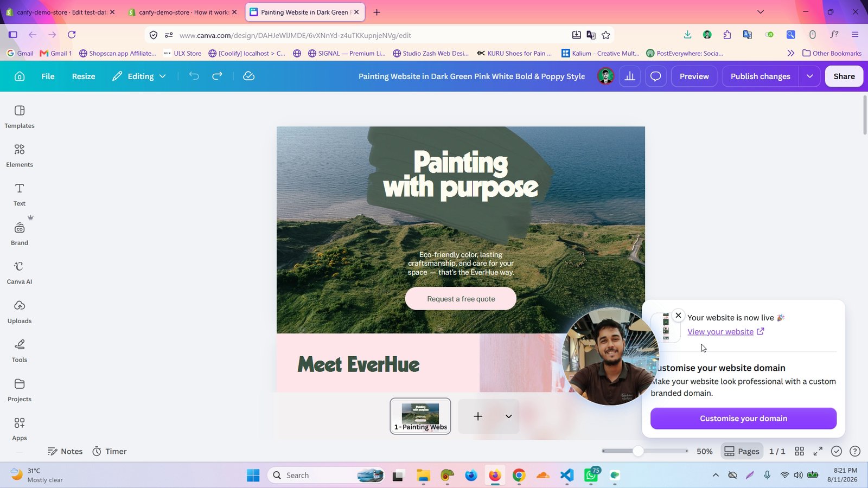Image resolution: width=868 pixels, height=488 pixels.
Task: Open the Timer tool
Action: [110, 451]
